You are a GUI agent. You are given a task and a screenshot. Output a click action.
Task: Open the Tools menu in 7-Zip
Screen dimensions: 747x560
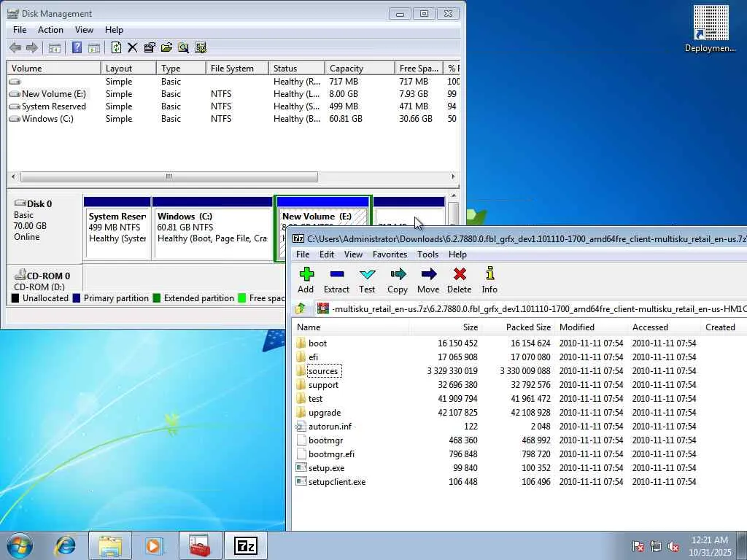(x=427, y=254)
